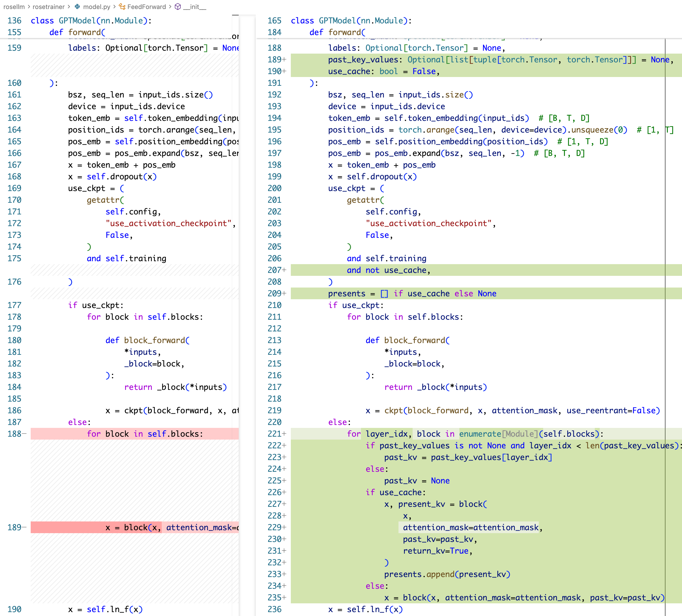Click the plus marker beside line 209
Screen dimensions: 682x616
click(x=284, y=293)
